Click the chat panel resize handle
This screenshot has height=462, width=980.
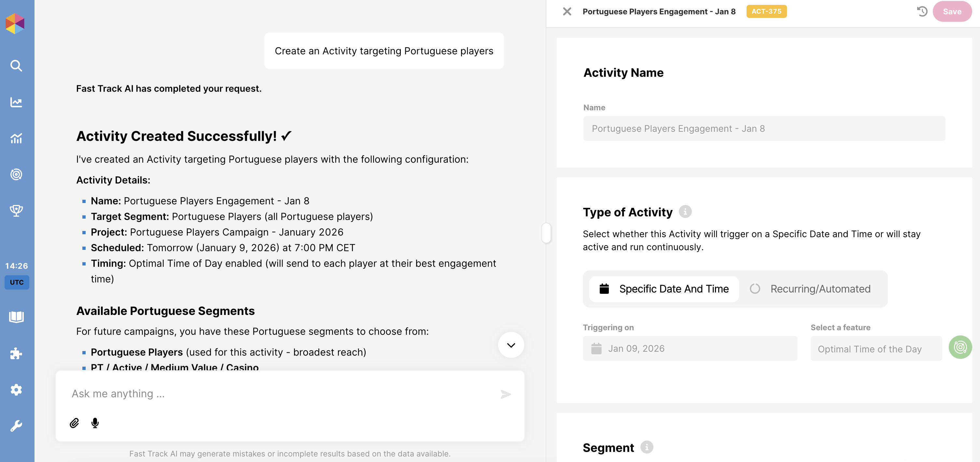[x=546, y=233]
